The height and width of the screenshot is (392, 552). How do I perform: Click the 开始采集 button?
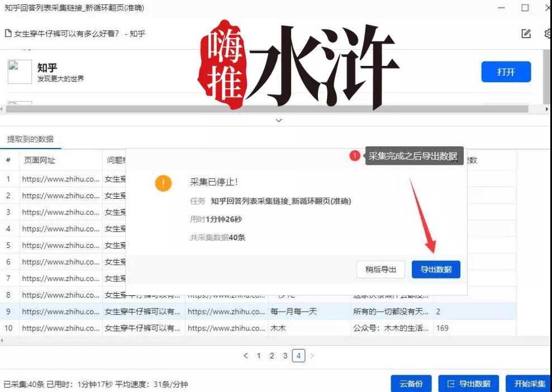point(529,384)
